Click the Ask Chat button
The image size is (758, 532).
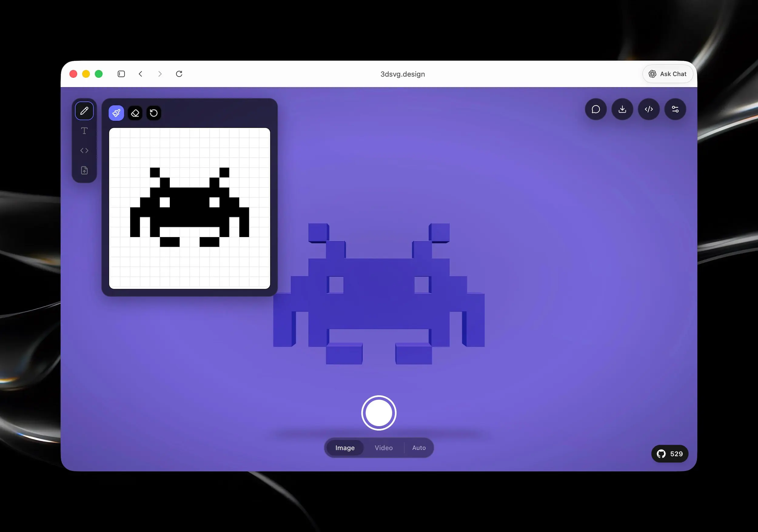(x=668, y=74)
